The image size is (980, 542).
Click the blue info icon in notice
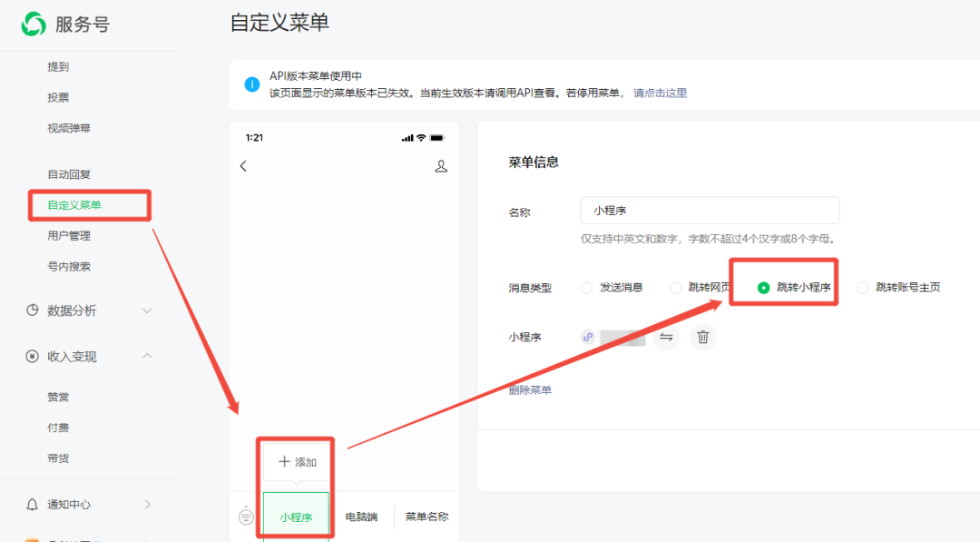coord(252,84)
